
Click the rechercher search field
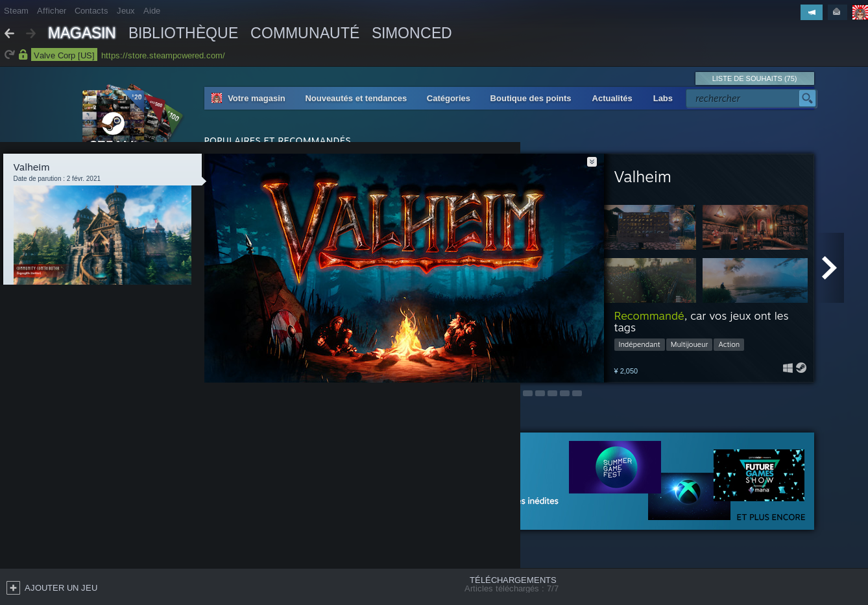[743, 98]
